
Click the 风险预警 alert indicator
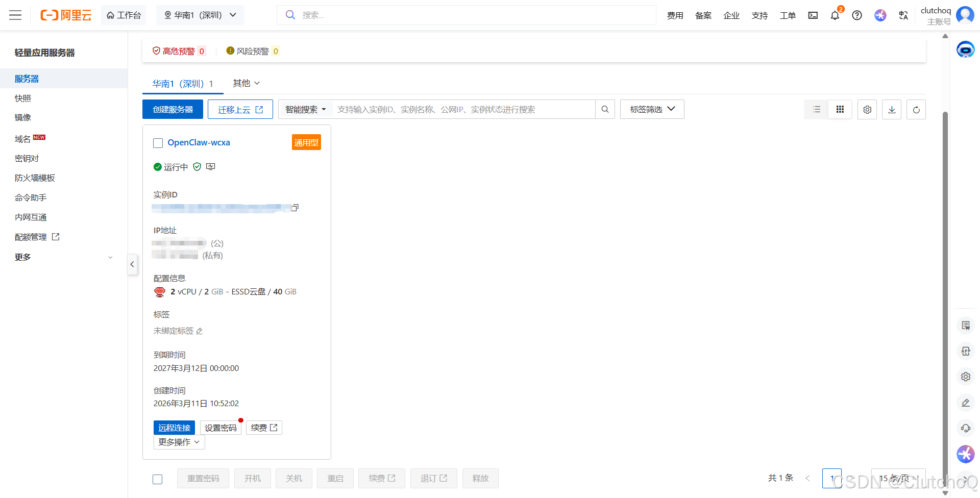[253, 51]
